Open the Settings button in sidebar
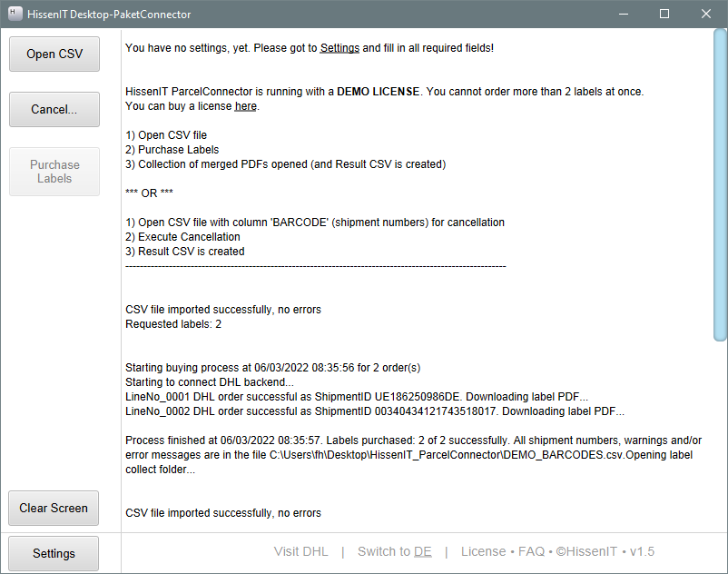728x574 pixels. click(54, 554)
